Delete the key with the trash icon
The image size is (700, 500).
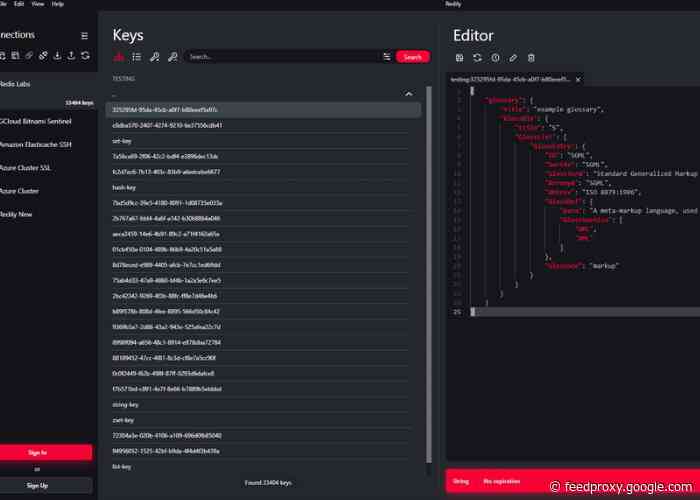[531, 58]
